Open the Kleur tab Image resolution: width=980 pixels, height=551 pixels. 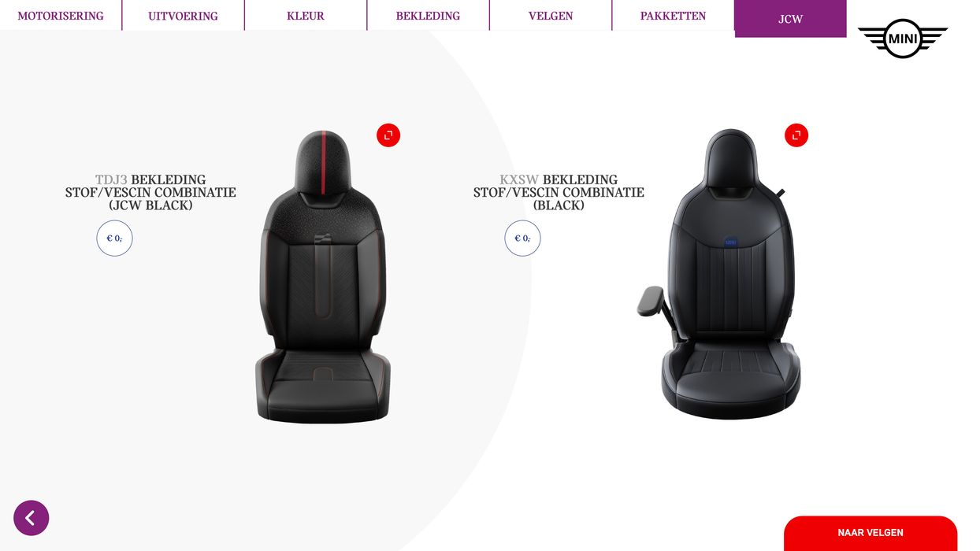tap(306, 16)
